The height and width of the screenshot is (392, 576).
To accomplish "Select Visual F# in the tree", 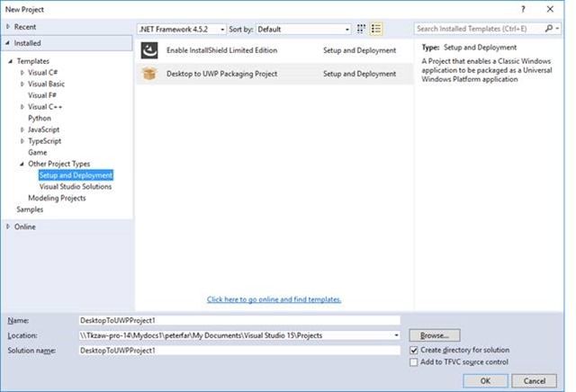I will coord(42,95).
